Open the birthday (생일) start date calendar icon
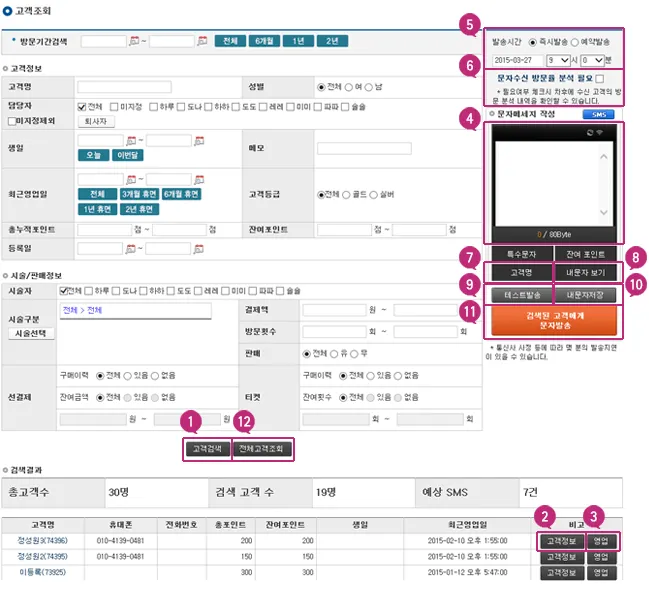This screenshot has height=591, width=649. click(131, 141)
